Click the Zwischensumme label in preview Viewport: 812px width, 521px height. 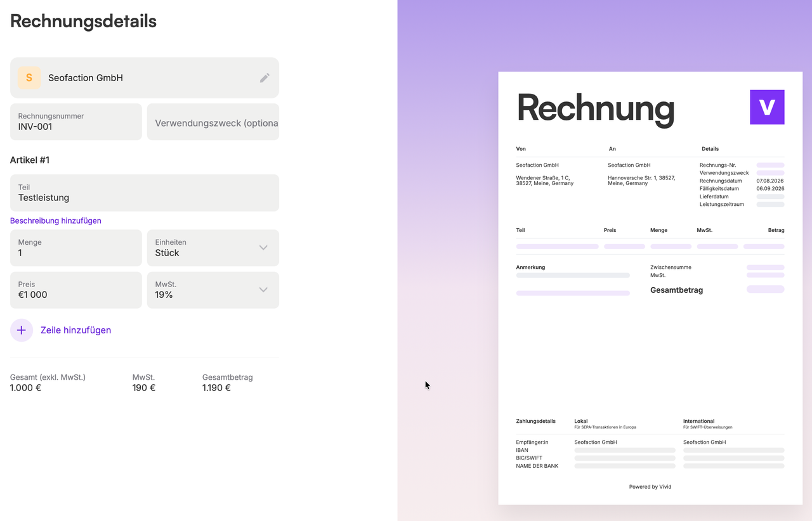pyautogui.click(x=671, y=267)
